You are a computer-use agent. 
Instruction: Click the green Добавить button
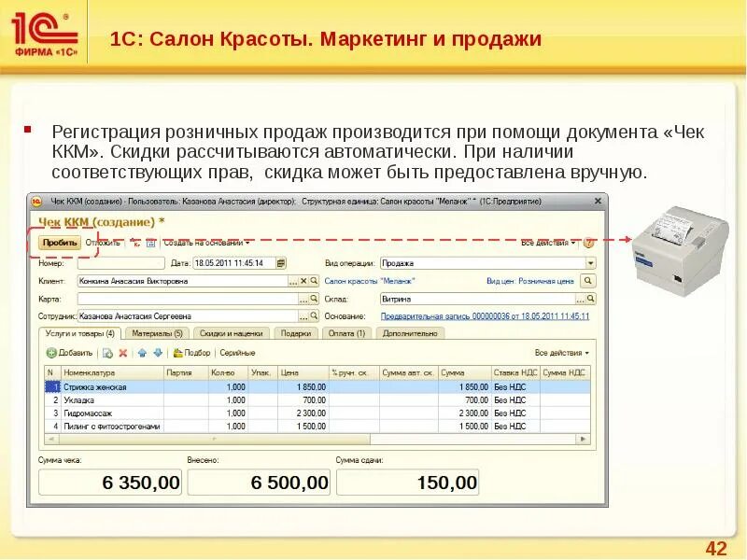69,353
